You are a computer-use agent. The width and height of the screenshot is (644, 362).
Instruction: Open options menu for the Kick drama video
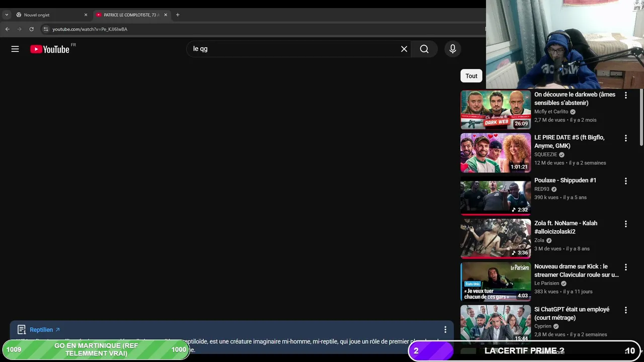(626, 267)
